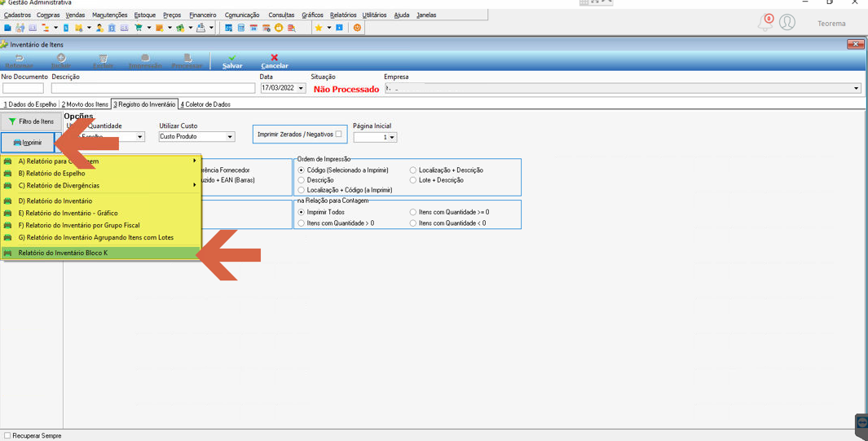Select Imprimir Todos radio option
Viewport: 868px width, 441px height.
pyautogui.click(x=301, y=212)
